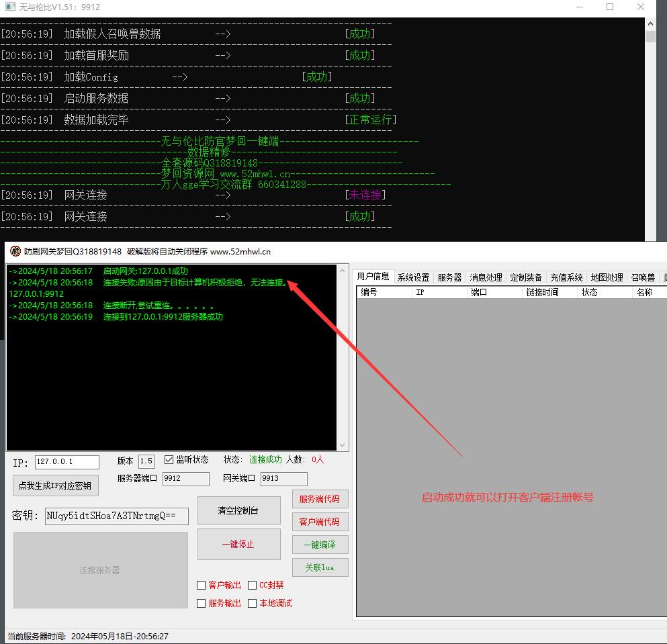Open the 消息处理 tab
667x644 pixels.
click(486, 277)
